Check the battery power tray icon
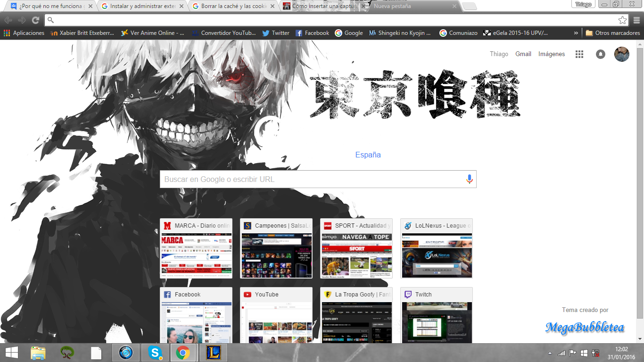Image resolution: width=644 pixels, height=362 pixels. [x=595, y=353]
